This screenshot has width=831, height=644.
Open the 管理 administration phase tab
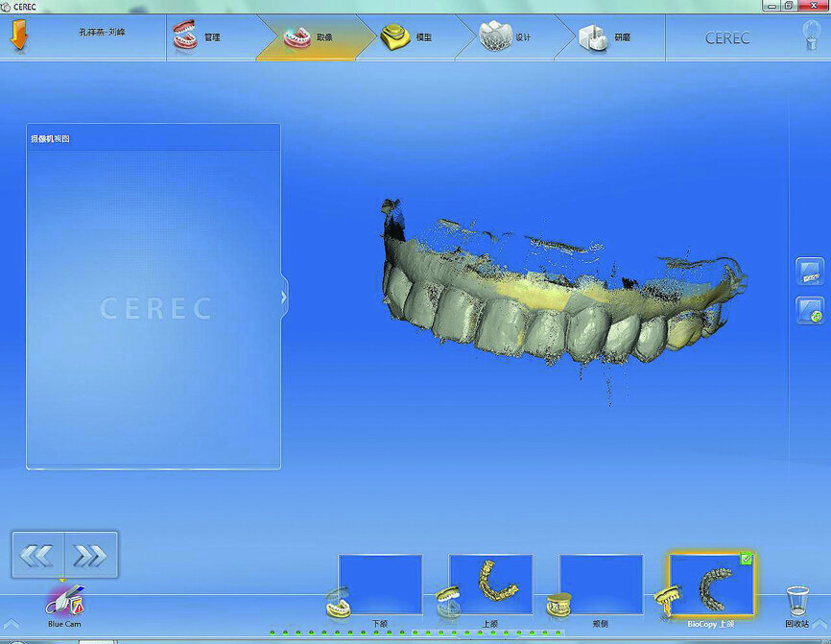(x=198, y=37)
